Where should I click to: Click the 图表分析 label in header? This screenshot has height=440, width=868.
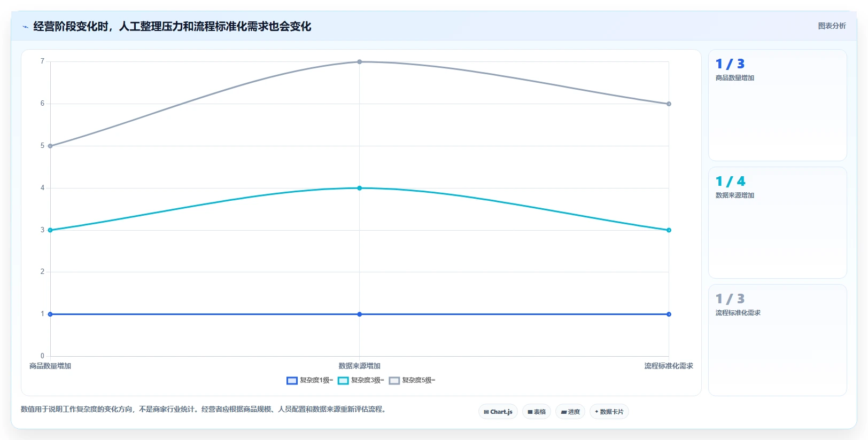(x=832, y=26)
